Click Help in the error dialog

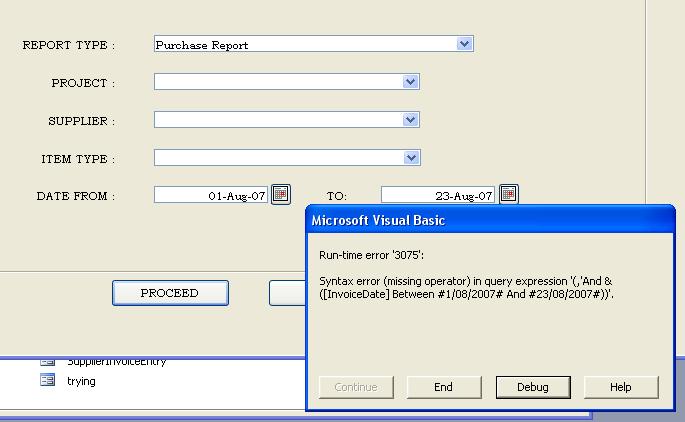(621, 387)
